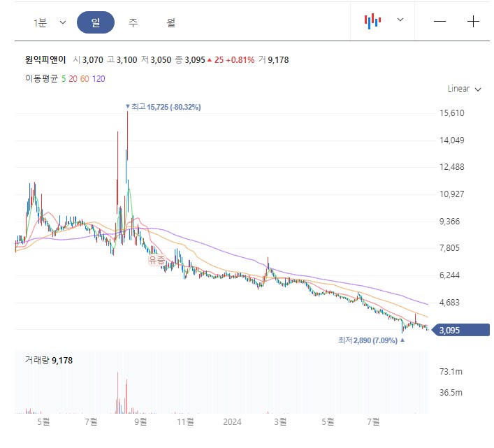Expand the chart type dropdown arrow
Screen dimensions: 494x448
[400, 20]
